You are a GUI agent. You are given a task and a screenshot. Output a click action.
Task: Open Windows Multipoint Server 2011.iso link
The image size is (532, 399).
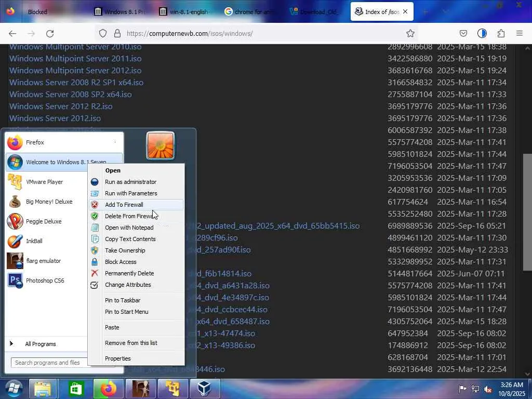pos(75,58)
